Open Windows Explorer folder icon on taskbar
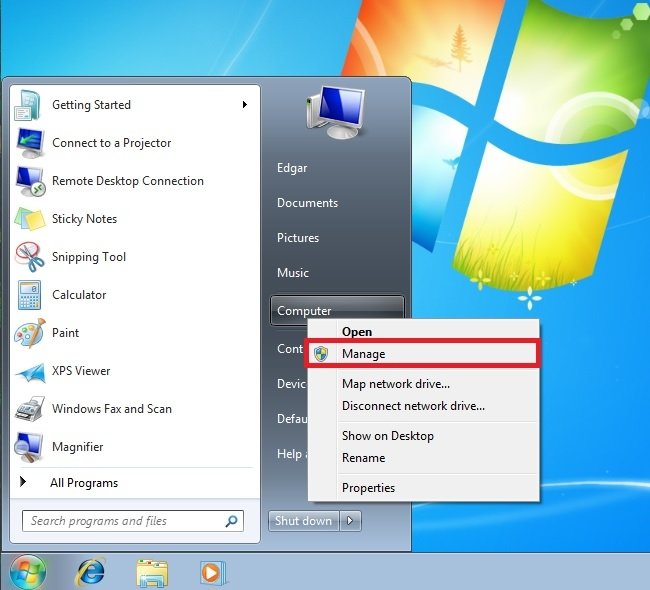The image size is (650, 590). (x=152, y=573)
